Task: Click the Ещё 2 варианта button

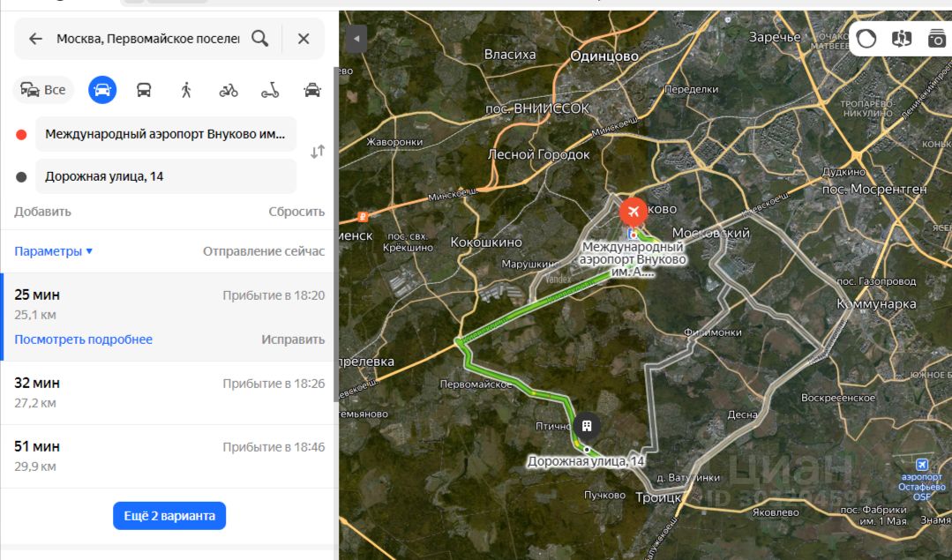Action: coord(169,516)
